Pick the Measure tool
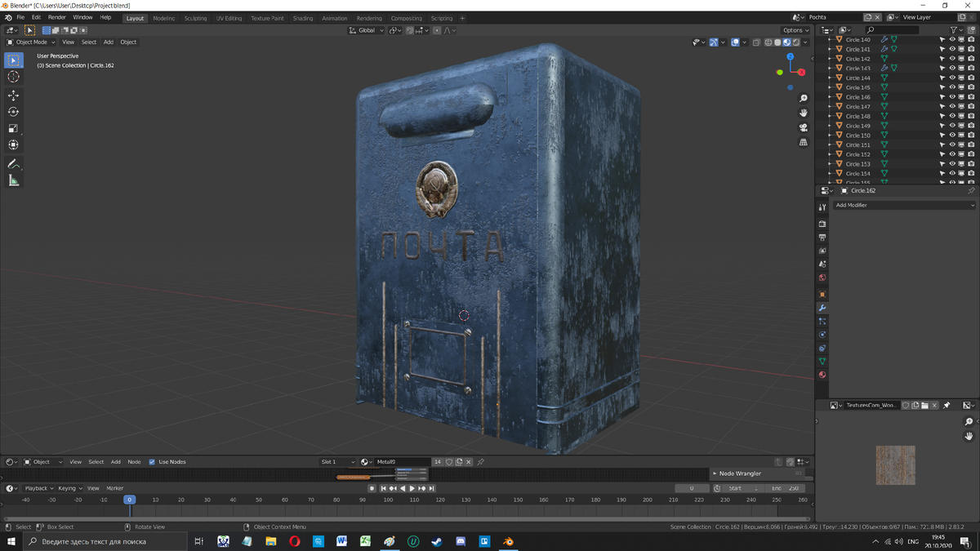Viewport: 980px width, 551px height. (13, 180)
